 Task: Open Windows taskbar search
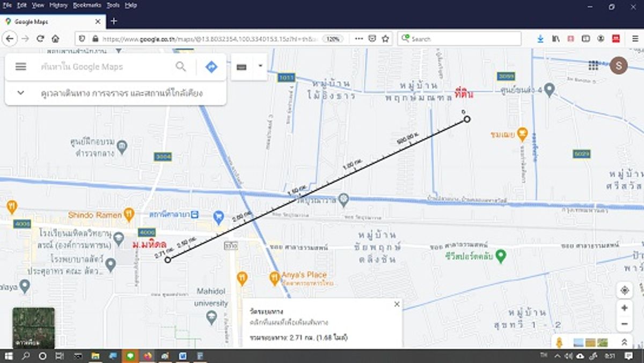(x=25, y=355)
